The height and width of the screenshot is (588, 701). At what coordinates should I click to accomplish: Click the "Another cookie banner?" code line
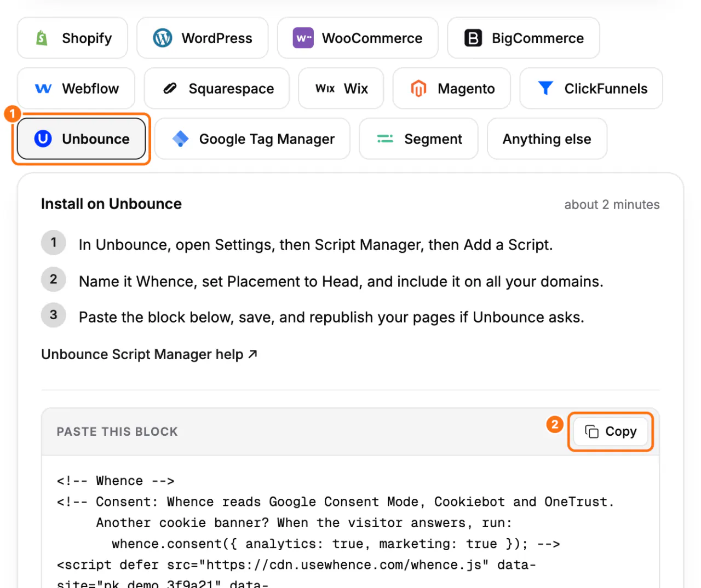(304, 523)
